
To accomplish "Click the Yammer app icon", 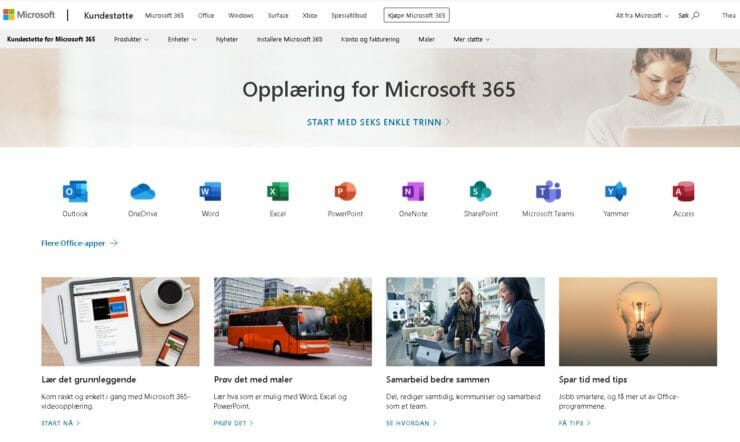I will point(616,192).
